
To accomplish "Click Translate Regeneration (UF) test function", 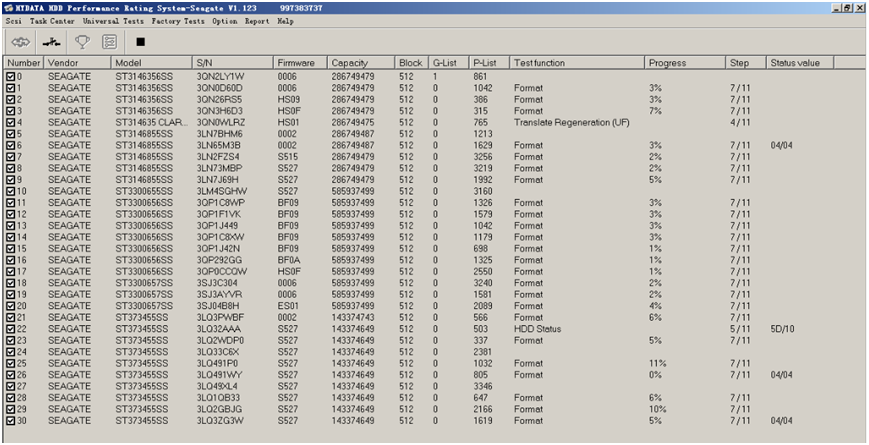I will [x=571, y=122].
